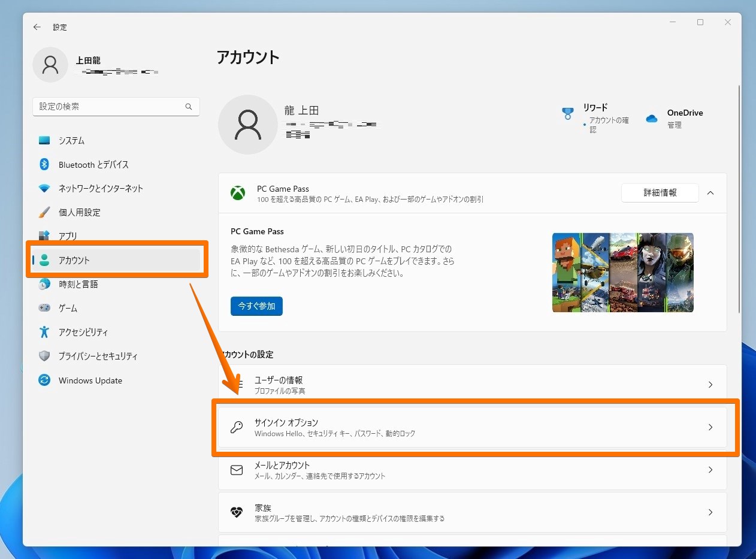
Task: Select the アクセシビリティ accessibility icon
Action: [x=44, y=332]
